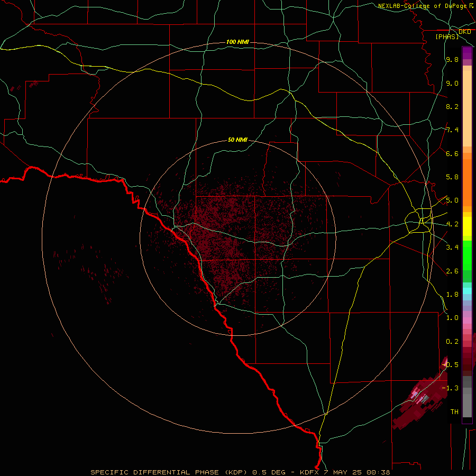Click the TH threshold label on the scale
Viewport: 476px width, 476px height.
click(x=454, y=412)
